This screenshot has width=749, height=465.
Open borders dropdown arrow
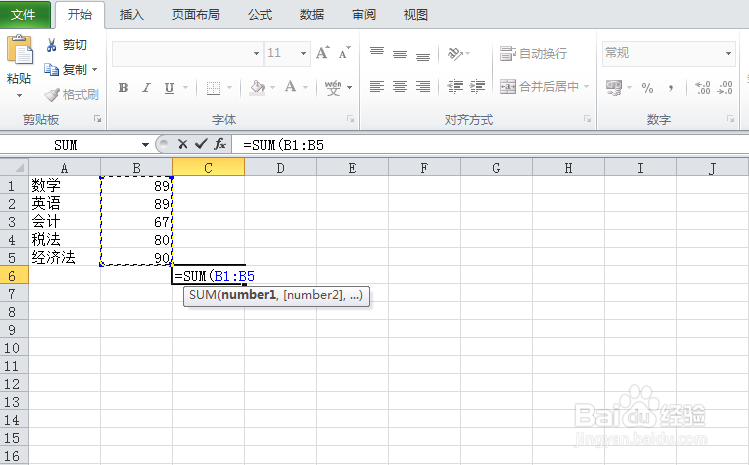click(x=229, y=88)
